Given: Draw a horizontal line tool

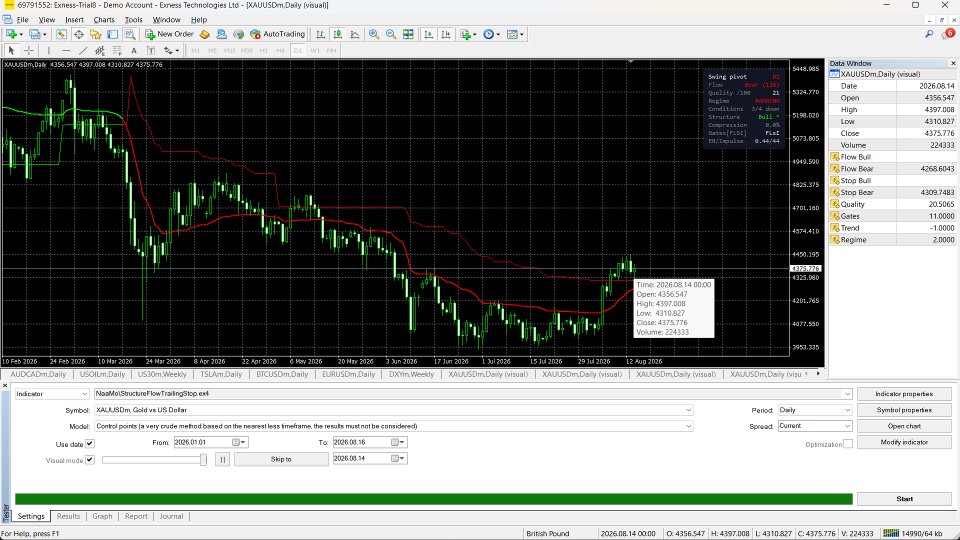Looking at the screenshot, I should pos(66,50).
